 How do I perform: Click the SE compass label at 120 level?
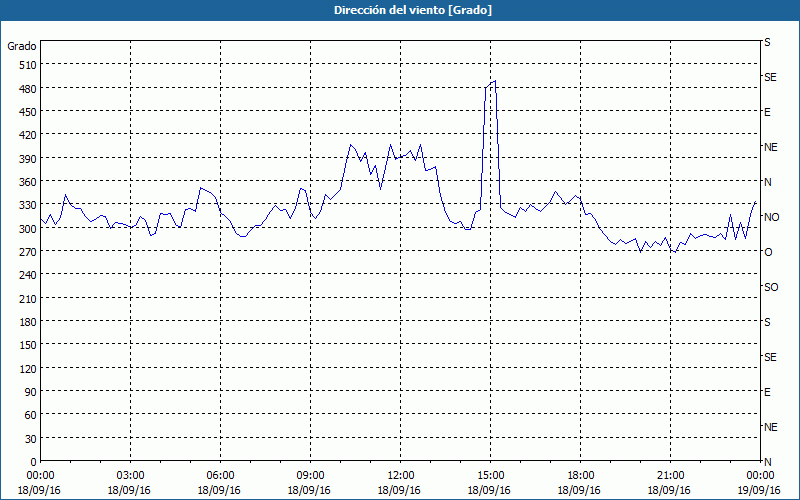click(x=770, y=357)
